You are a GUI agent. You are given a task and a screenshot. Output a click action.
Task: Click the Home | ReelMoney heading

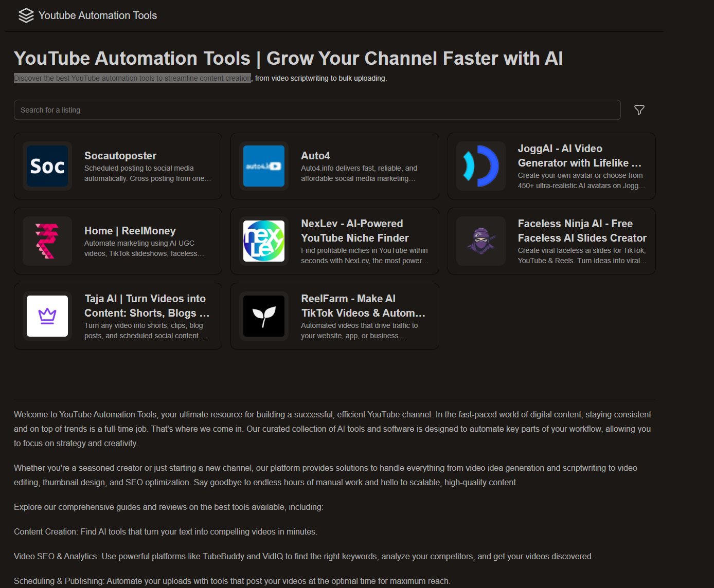(130, 230)
